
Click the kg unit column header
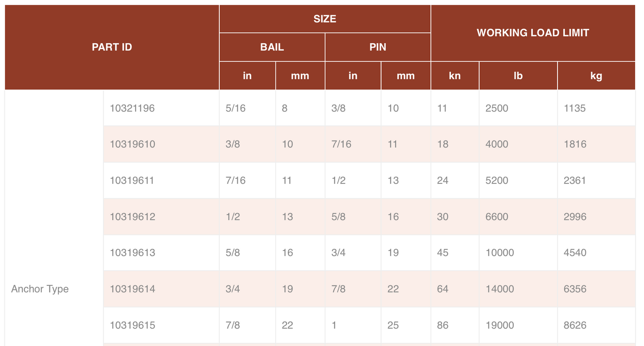point(596,76)
